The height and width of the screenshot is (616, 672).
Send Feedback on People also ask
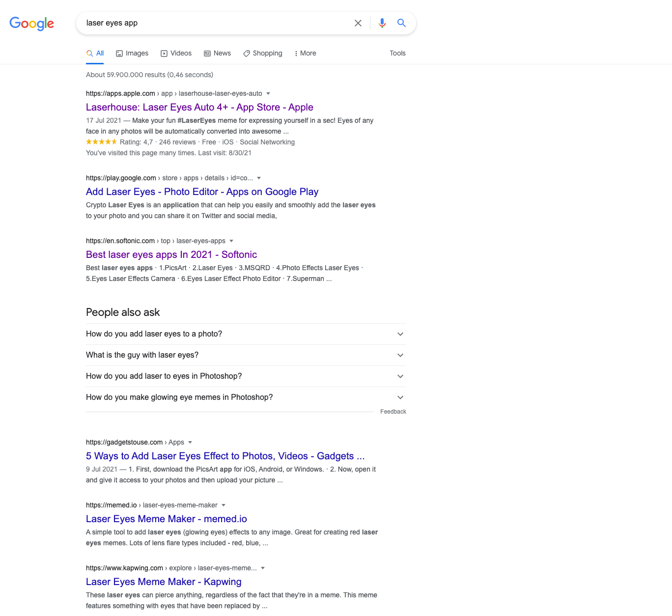393,411
